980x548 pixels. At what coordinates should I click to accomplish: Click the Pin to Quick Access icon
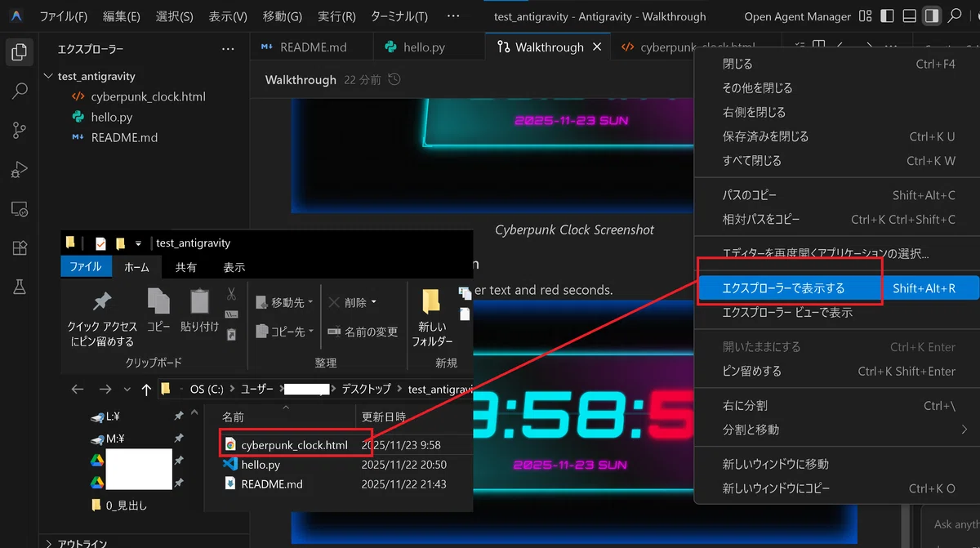pyautogui.click(x=102, y=301)
